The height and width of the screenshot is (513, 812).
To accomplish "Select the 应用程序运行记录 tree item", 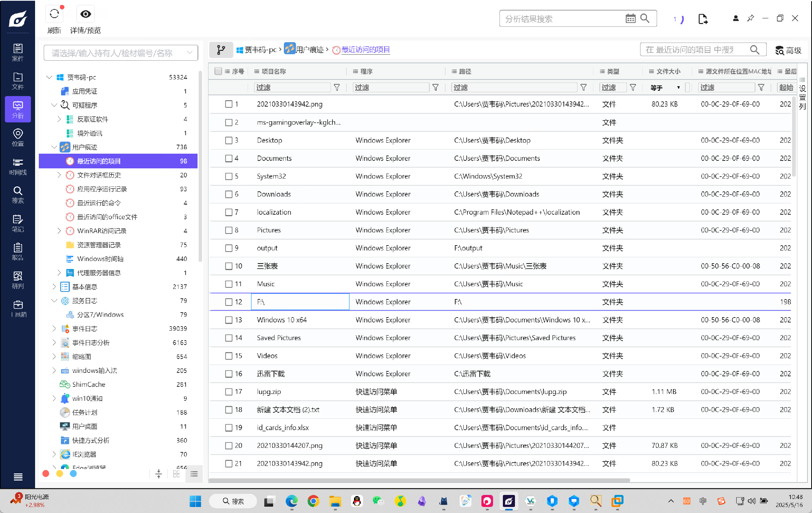I will point(102,189).
